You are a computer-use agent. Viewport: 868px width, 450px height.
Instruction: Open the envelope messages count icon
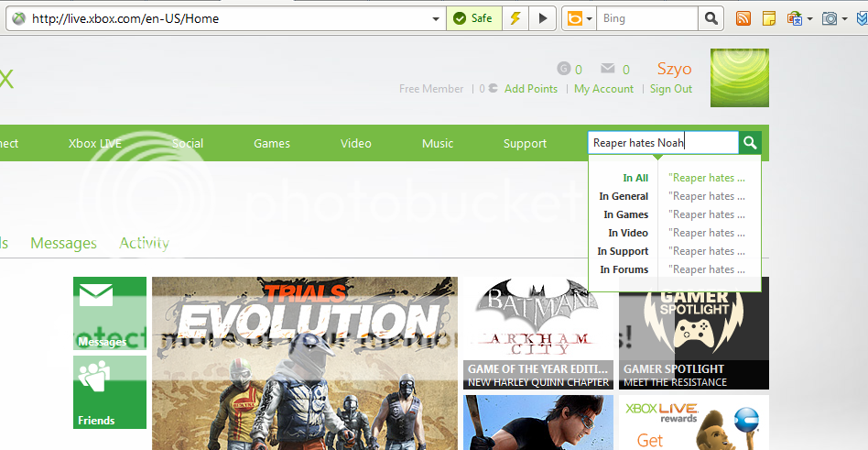click(x=607, y=69)
